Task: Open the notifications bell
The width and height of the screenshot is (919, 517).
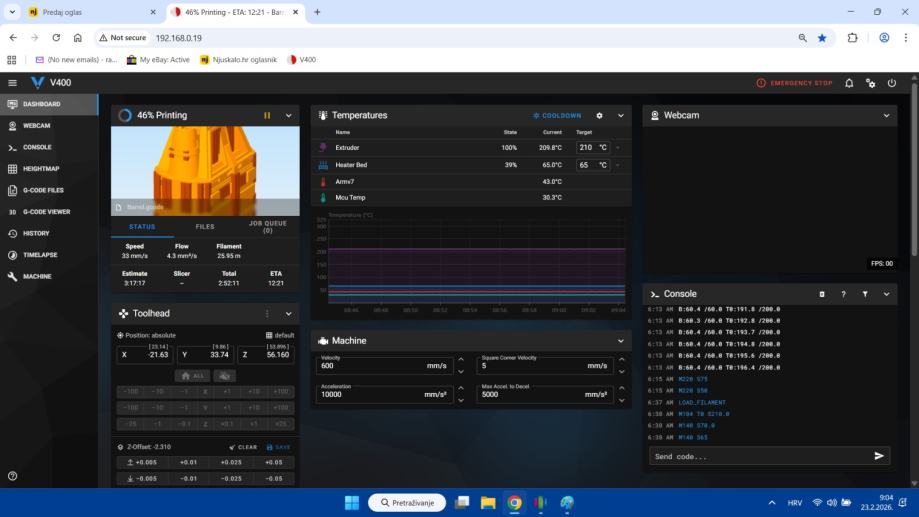Action: [849, 83]
